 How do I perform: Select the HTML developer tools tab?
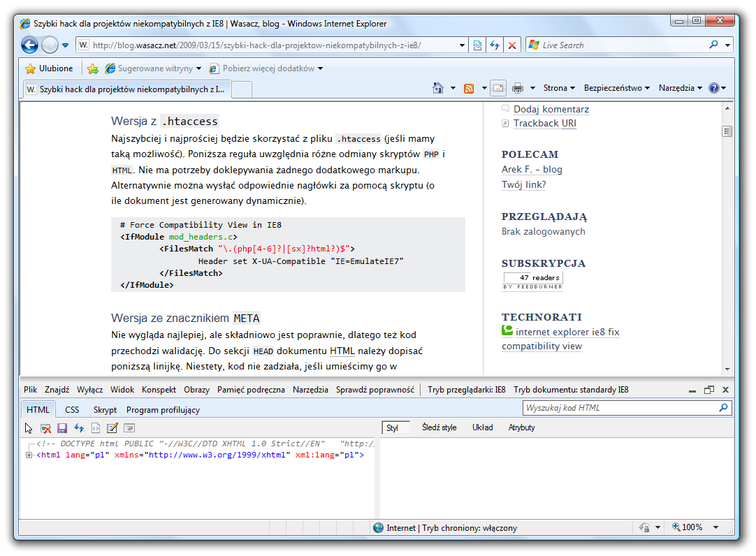click(38, 410)
